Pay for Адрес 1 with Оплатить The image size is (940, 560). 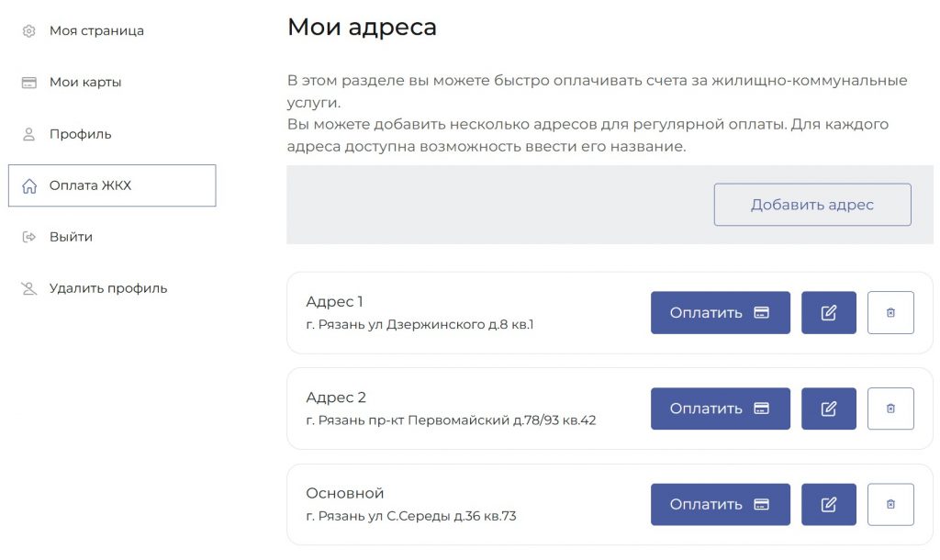[x=720, y=313]
